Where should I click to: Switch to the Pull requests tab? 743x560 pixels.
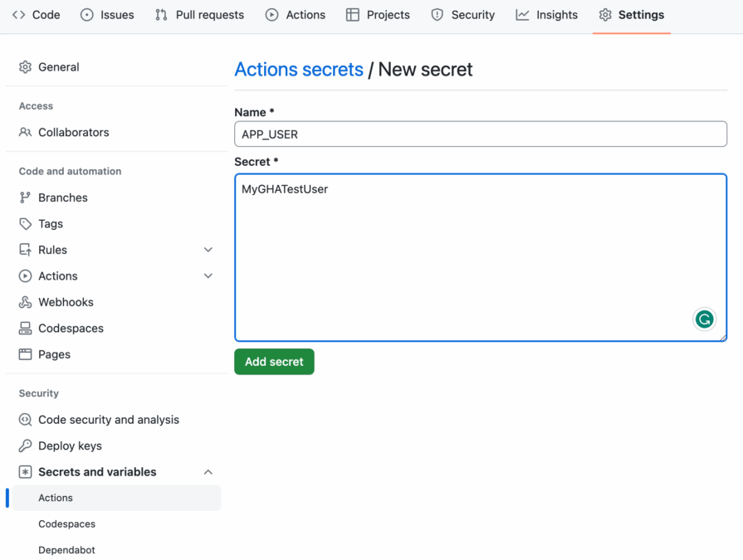(x=199, y=14)
